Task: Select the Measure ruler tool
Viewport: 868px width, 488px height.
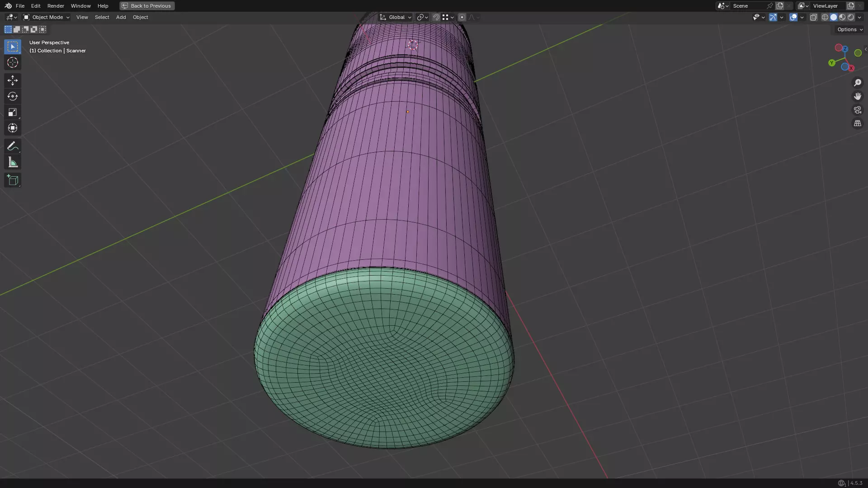Action: 13,162
